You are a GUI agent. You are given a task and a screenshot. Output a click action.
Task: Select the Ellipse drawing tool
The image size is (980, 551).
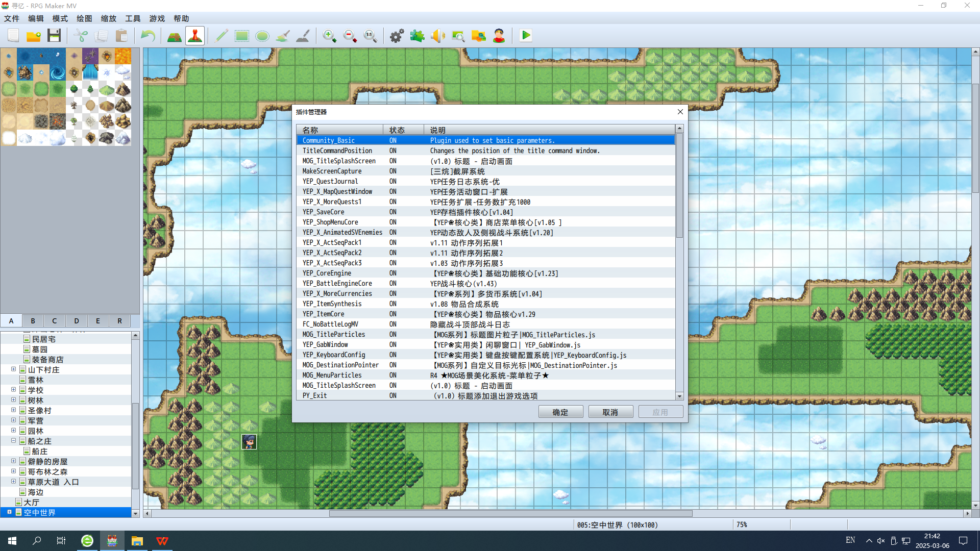tap(262, 36)
